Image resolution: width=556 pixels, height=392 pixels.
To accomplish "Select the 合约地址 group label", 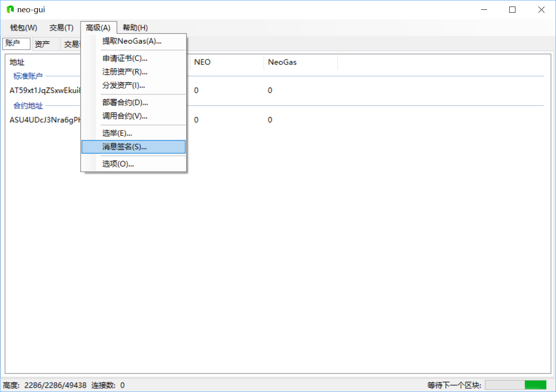I will 28,106.
